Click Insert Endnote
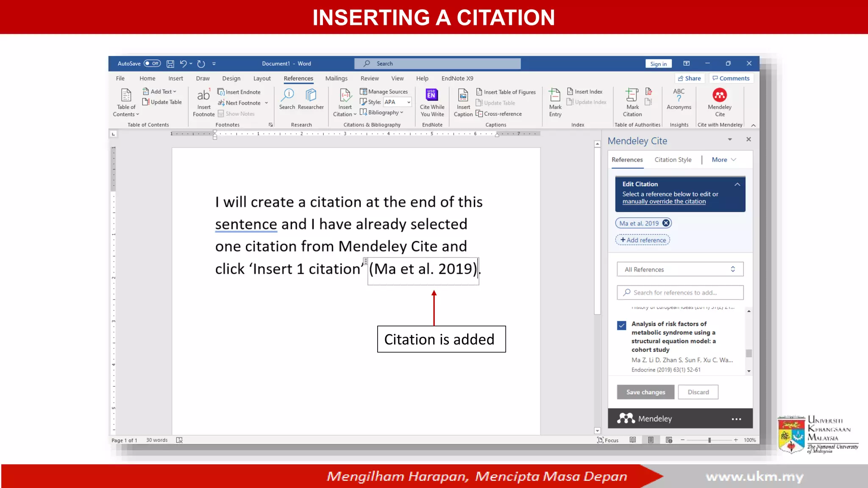 coord(239,92)
